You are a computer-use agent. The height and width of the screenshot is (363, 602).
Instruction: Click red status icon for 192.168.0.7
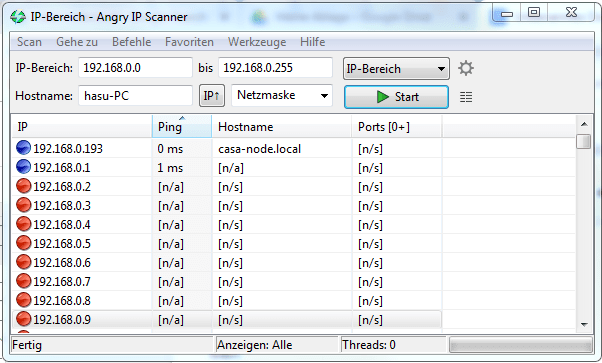[23, 281]
